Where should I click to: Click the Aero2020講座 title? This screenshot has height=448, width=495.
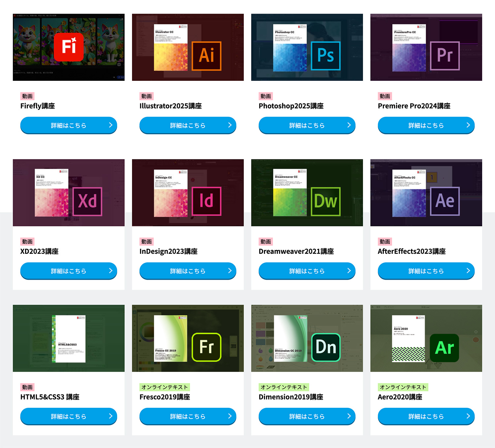coord(400,397)
